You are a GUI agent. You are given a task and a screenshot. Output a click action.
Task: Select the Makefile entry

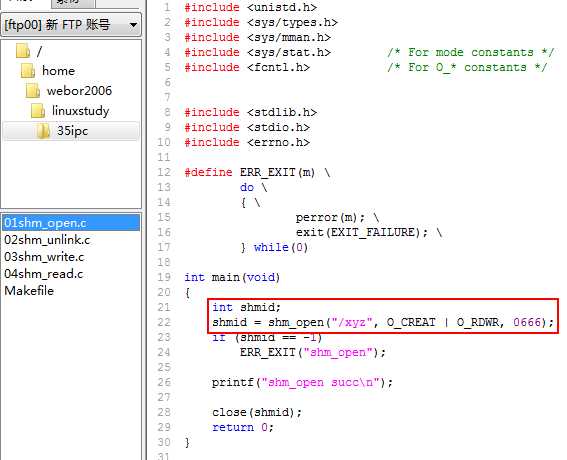point(29,291)
